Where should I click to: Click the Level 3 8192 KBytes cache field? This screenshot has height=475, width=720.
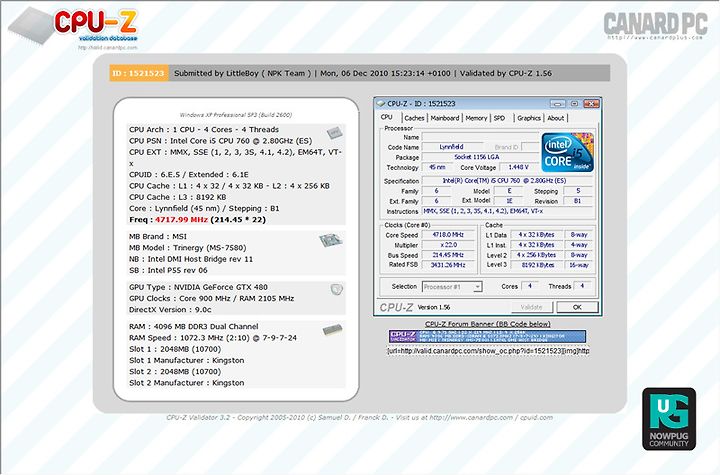(x=537, y=265)
